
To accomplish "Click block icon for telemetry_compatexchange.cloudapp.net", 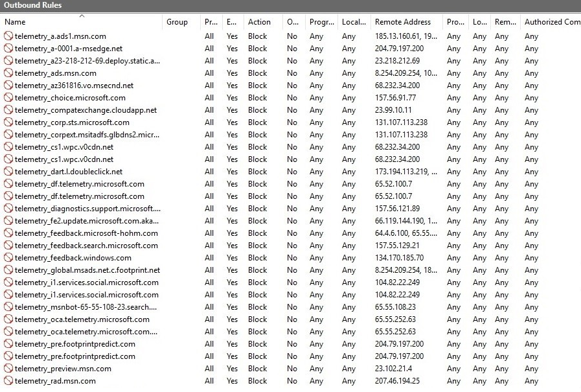I will click(x=8, y=110).
